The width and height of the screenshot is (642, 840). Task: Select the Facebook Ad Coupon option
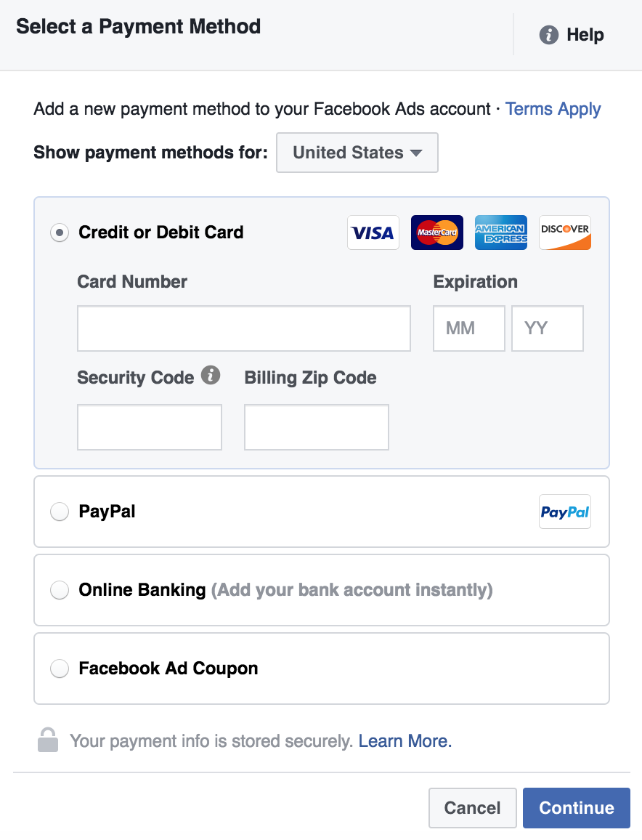point(59,669)
